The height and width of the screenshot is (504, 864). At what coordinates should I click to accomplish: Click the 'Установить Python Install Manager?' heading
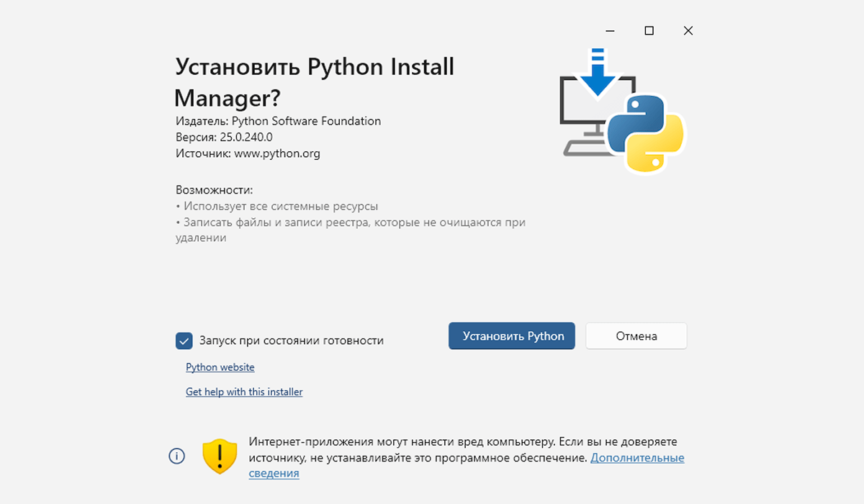point(315,81)
